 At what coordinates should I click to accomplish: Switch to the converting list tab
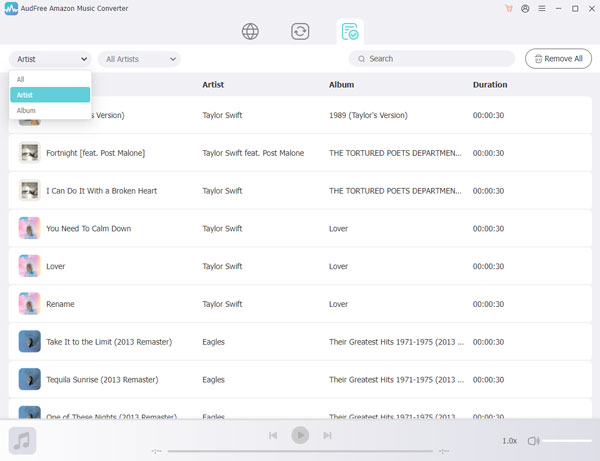300,31
